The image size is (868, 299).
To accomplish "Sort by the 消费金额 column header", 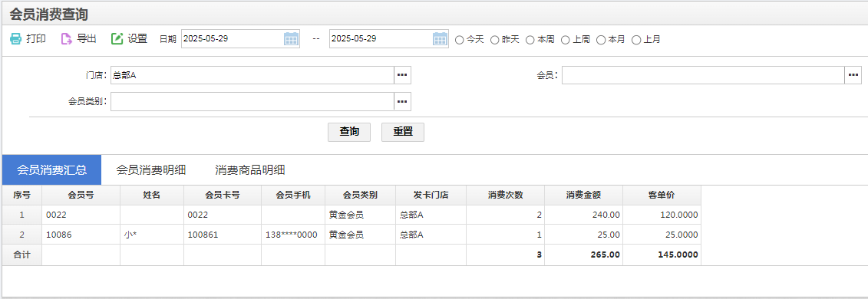I will [x=583, y=195].
